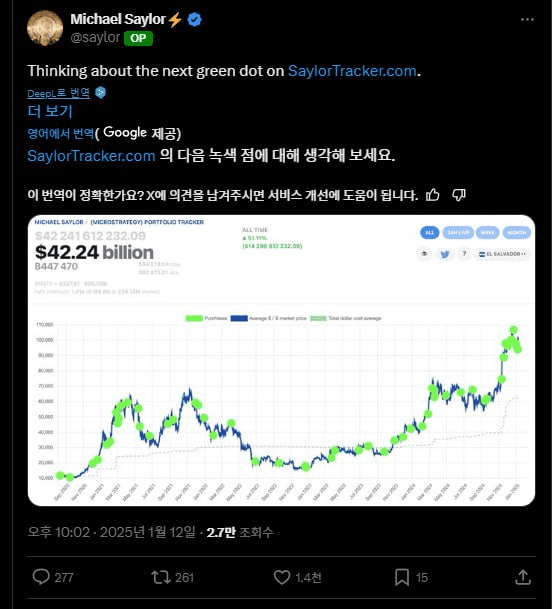Open the portfolio tracker chart image

coord(281,360)
